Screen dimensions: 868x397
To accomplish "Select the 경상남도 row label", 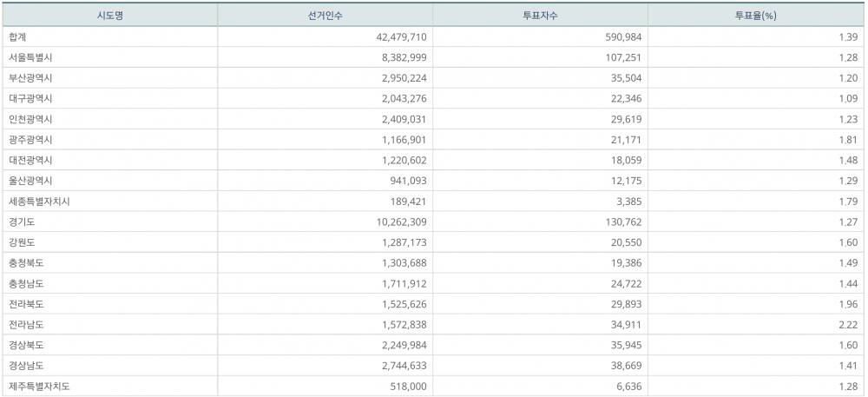I will [26, 366].
